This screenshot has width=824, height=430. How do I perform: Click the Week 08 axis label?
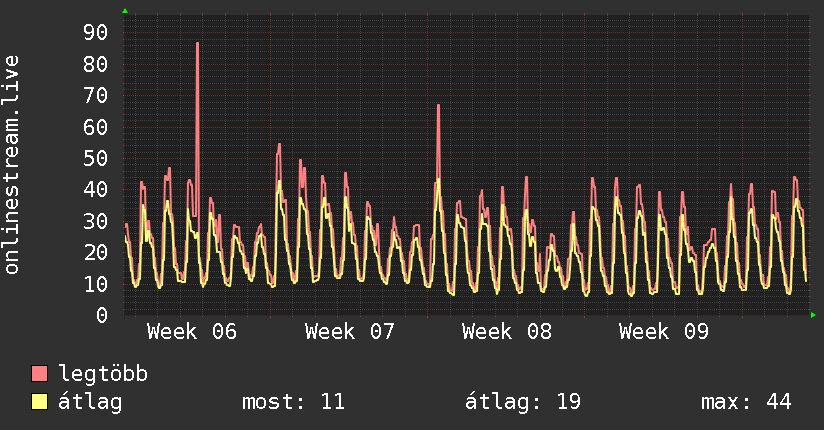point(507,332)
